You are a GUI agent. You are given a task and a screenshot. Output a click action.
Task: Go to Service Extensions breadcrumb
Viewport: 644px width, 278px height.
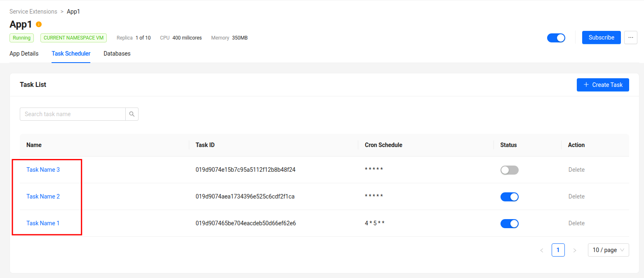(x=33, y=12)
